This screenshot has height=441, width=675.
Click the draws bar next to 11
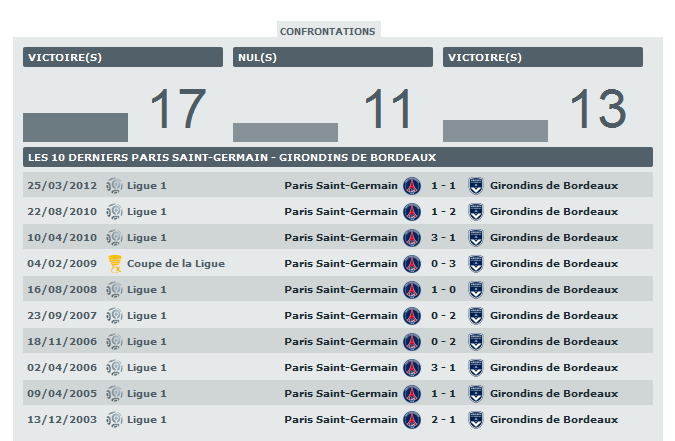point(285,132)
